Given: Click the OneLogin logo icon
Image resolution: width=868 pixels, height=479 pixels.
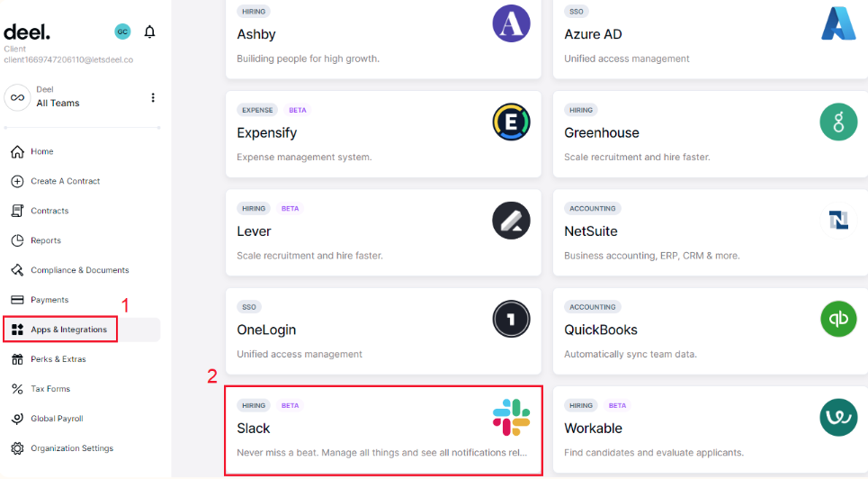Looking at the screenshot, I should point(511,319).
